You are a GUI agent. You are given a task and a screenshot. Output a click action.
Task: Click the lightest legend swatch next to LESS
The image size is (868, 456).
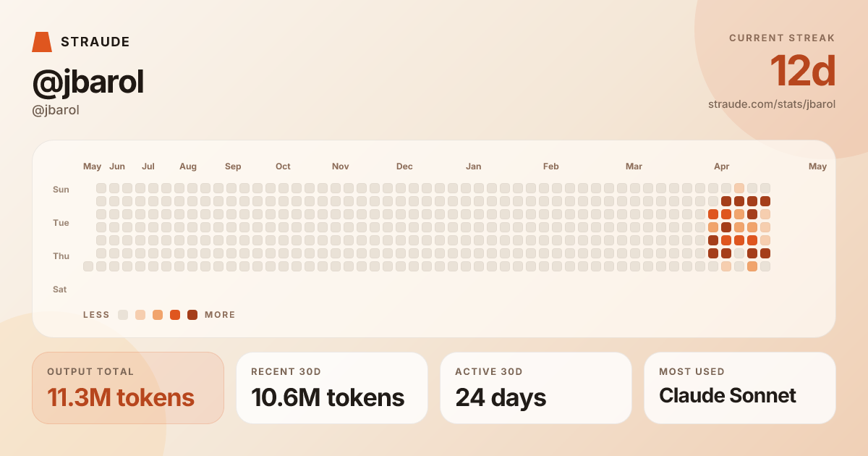[123, 315]
